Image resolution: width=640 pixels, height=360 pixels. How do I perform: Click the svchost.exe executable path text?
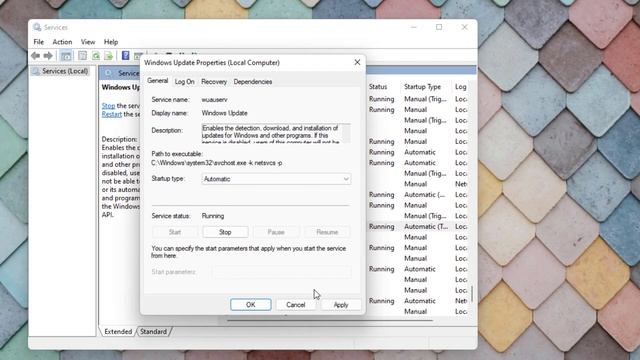click(217, 163)
